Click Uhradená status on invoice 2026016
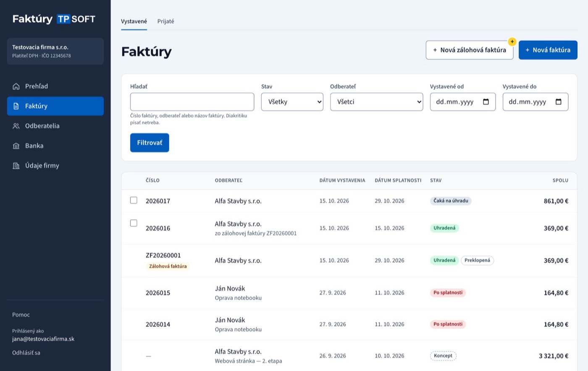The height and width of the screenshot is (371, 588). point(444,228)
